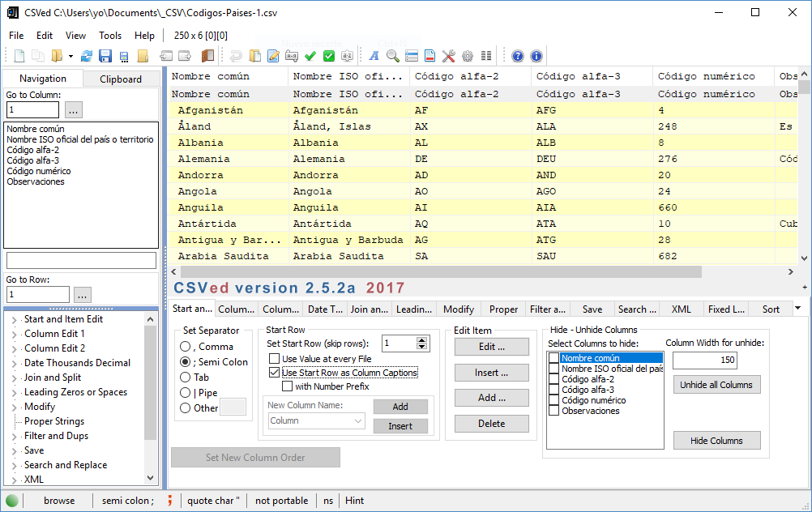The image size is (812, 512).
Task: Open the Tools menu
Action: tap(112, 36)
